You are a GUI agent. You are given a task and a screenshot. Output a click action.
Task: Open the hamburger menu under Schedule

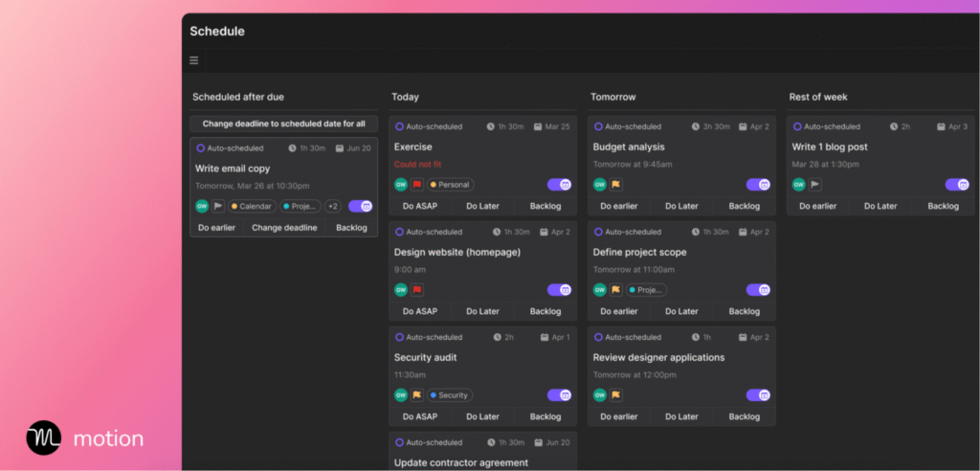coord(194,60)
